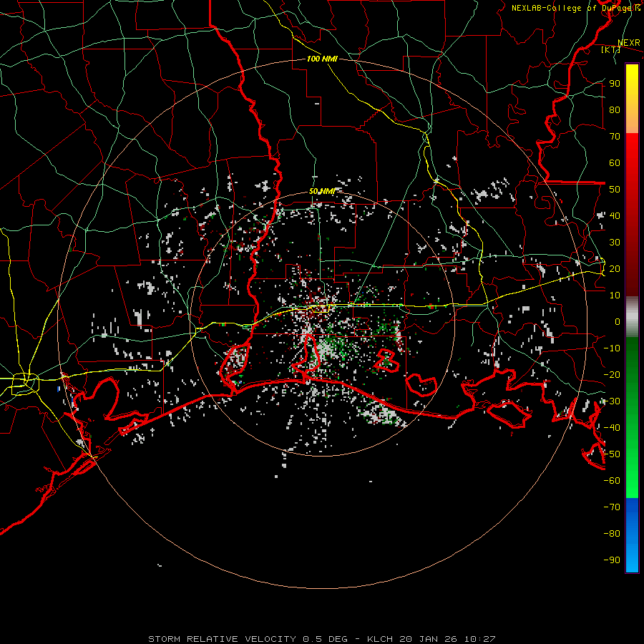Click the 20 value on the velocity scale
This screenshot has width=644, height=644.
click(615, 268)
